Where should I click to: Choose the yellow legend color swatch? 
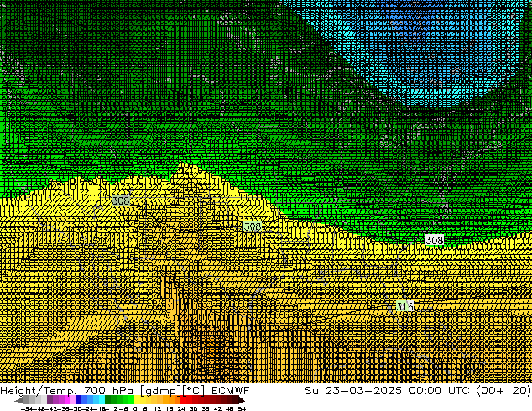[143, 401]
